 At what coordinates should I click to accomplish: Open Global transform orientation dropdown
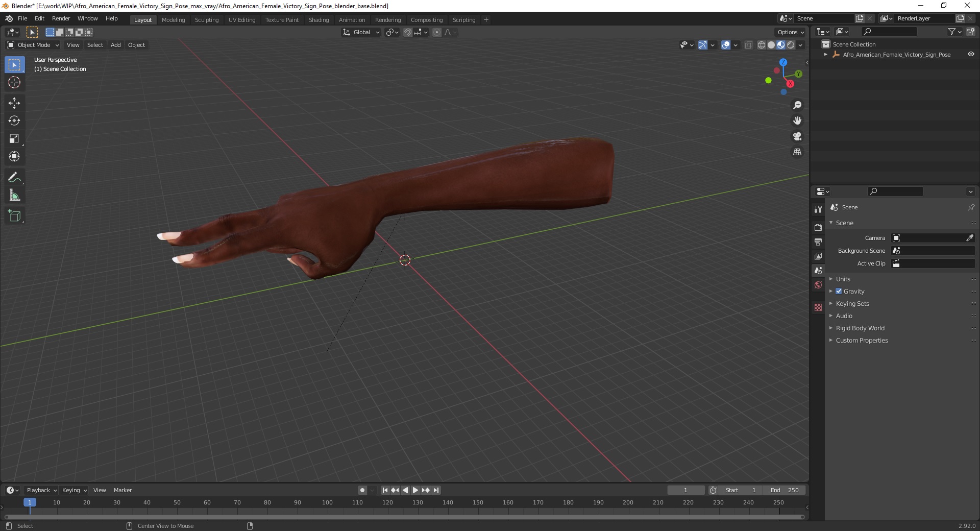coord(361,32)
